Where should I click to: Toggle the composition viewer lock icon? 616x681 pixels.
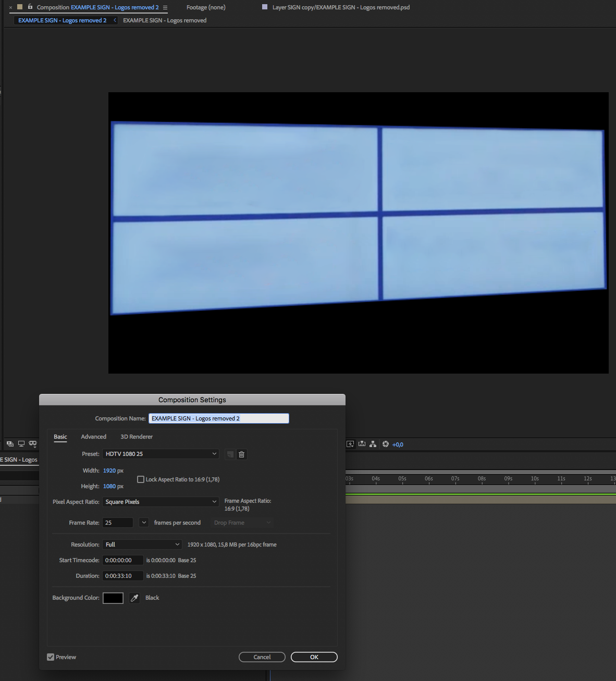coord(30,7)
